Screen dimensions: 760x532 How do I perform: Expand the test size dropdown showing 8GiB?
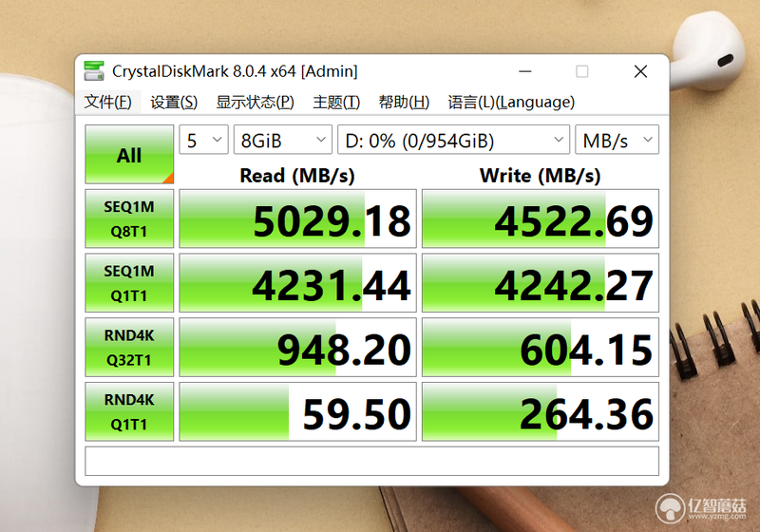pyautogui.click(x=282, y=140)
